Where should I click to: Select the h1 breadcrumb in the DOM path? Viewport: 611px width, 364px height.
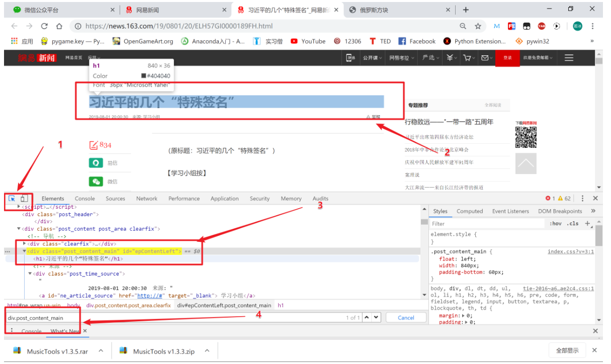pos(281,305)
